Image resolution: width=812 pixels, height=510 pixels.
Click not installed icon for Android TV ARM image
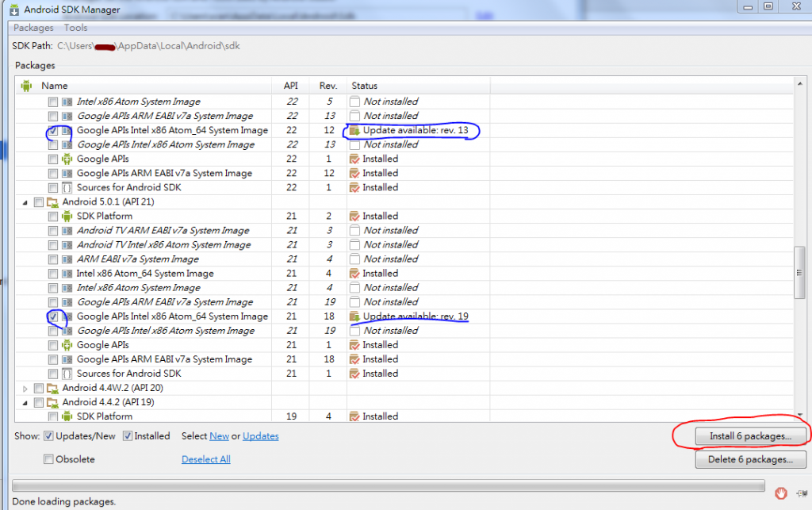point(354,230)
